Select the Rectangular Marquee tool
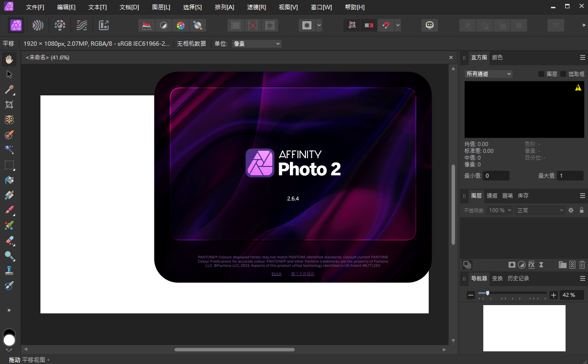This screenshot has height=364, width=588. [9, 165]
